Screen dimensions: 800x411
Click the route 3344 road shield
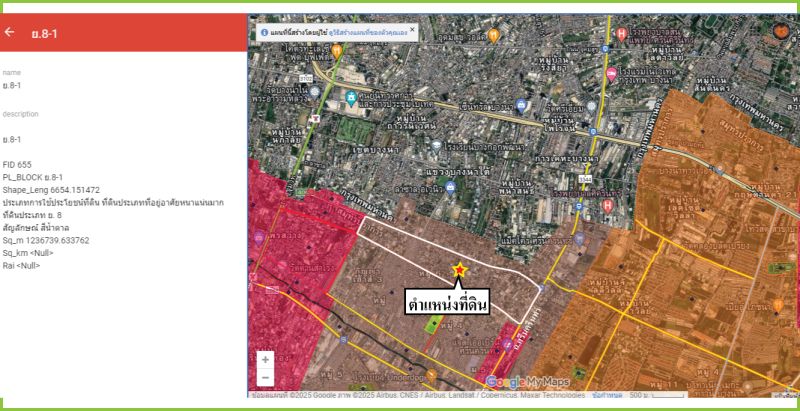(x=585, y=178)
